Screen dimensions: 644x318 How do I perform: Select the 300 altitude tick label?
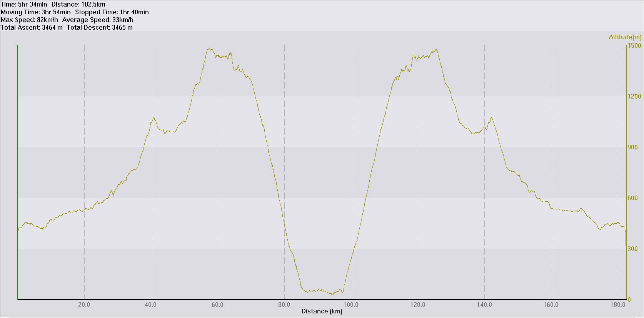point(632,249)
